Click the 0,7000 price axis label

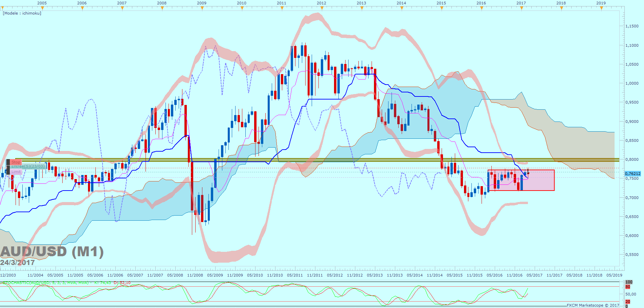[x=632, y=198]
